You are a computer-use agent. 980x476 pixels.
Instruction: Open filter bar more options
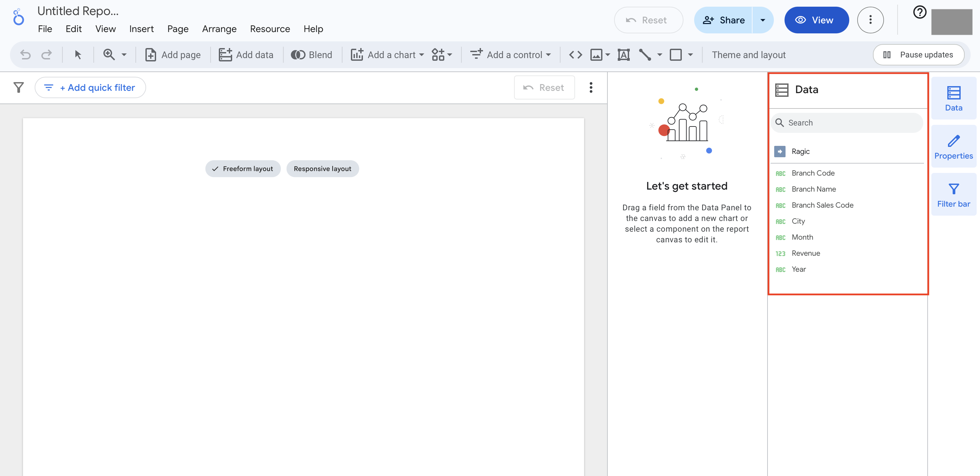click(591, 87)
